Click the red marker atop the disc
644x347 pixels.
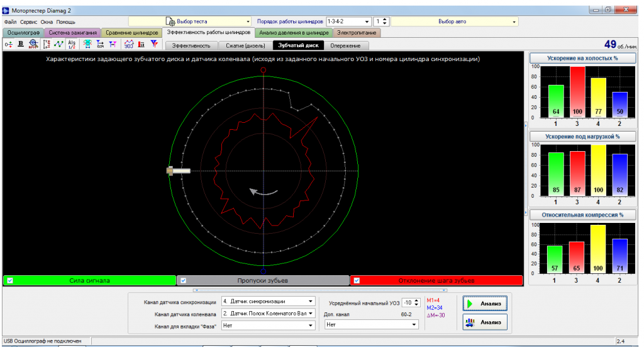(x=264, y=70)
